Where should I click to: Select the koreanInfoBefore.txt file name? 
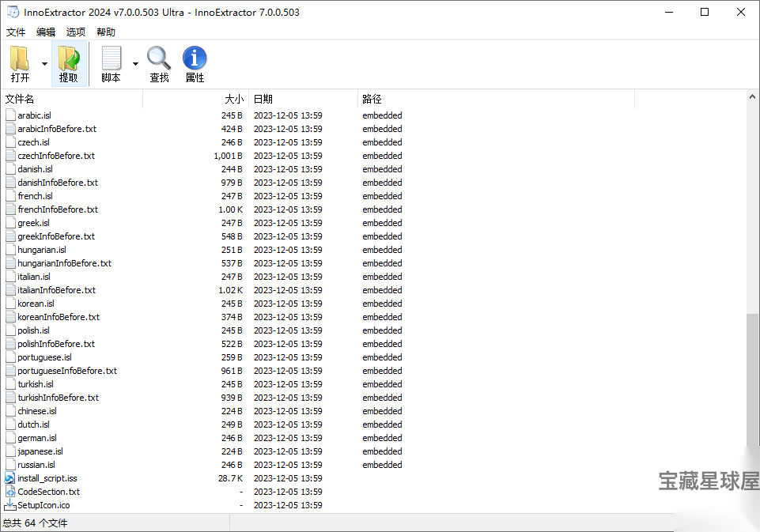tap(59, 317)
